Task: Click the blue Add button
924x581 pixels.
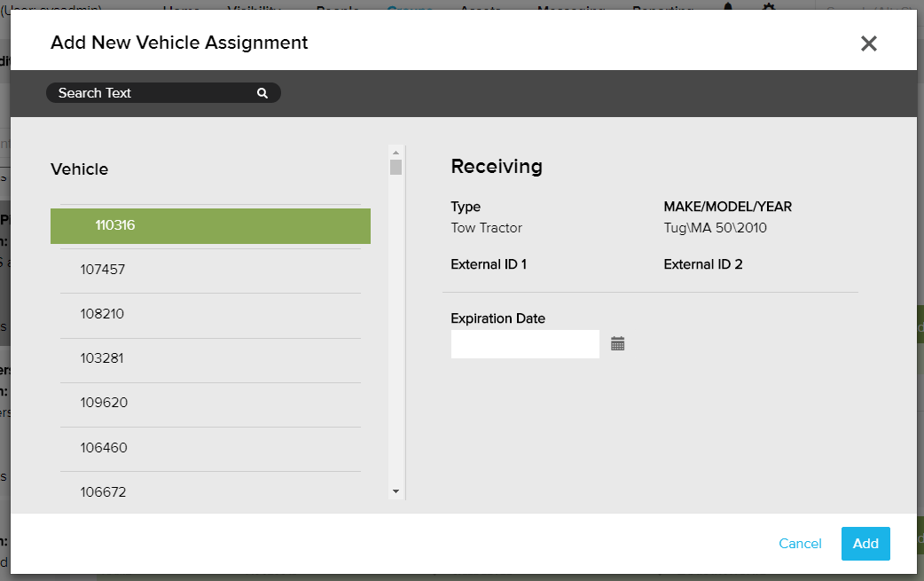Action: coord(865,544)
